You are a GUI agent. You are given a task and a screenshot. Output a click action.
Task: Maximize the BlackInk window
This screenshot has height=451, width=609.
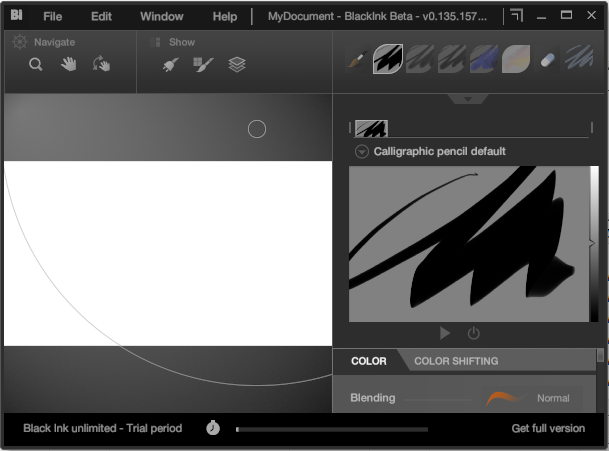tap(566, 15)
